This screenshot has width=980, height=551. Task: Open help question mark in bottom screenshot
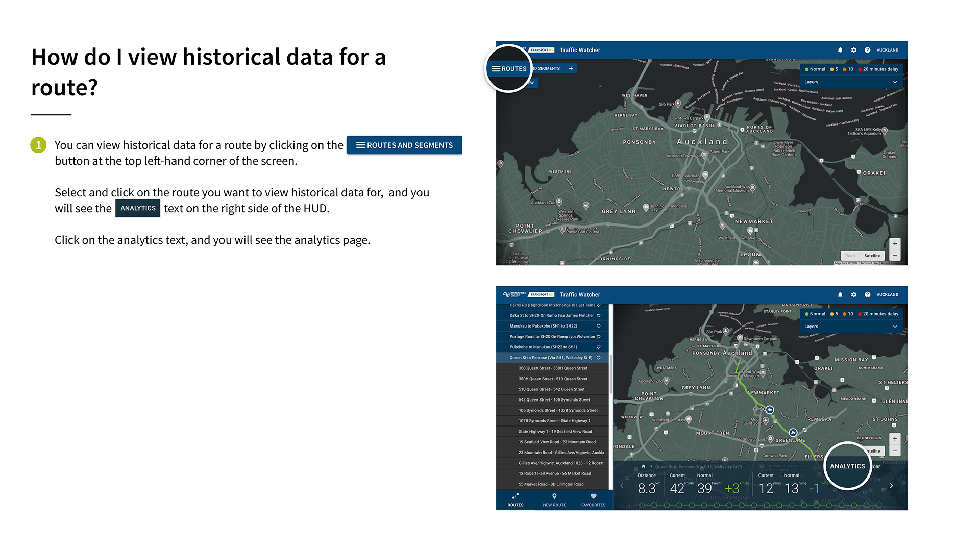tap(868, 294)
